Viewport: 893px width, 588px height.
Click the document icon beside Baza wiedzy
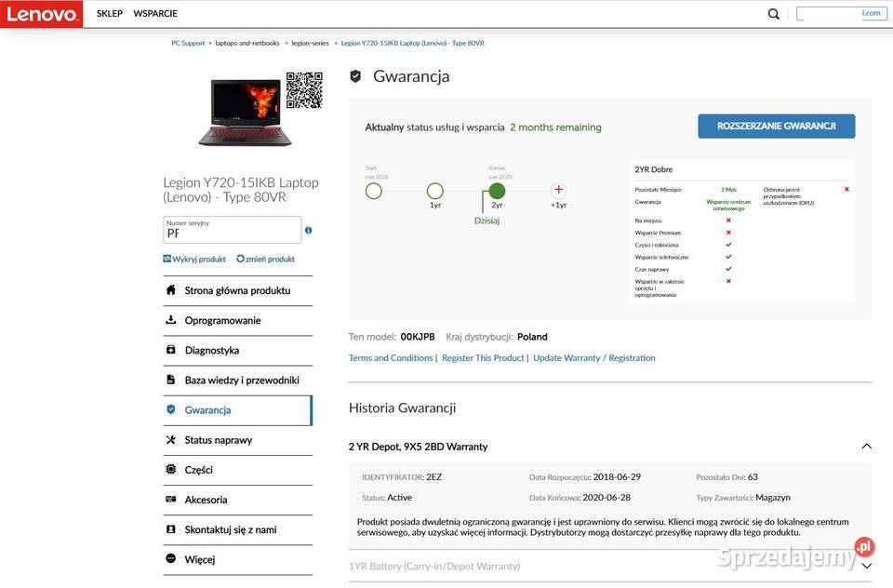(171, 380)
